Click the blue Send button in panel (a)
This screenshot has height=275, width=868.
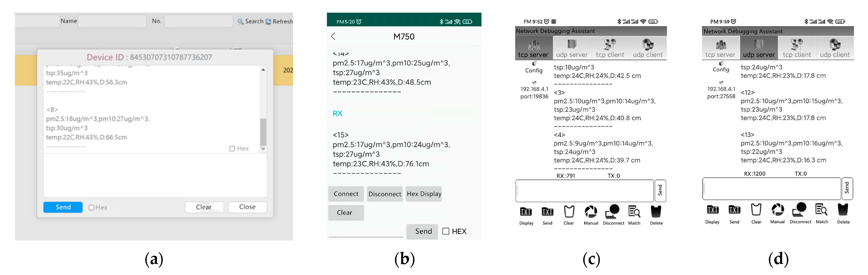coord(63,207)
